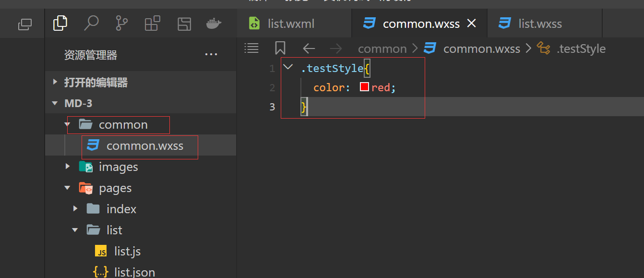Click the common breadcrumb segment
The height and width of the screenshot is (278, 644).
click(382, 48)
